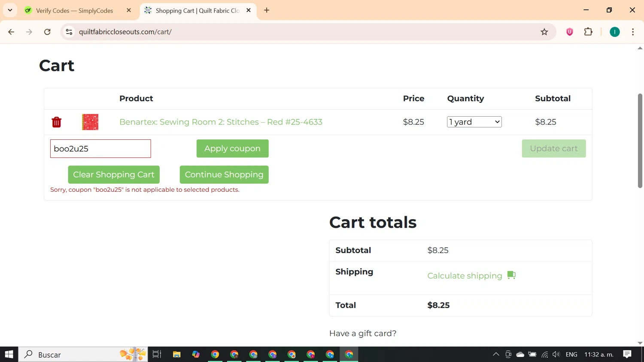This screenshot has width=644, height=362.
Task: Open Task View on taskbar
Action: (x=157, y=354)
